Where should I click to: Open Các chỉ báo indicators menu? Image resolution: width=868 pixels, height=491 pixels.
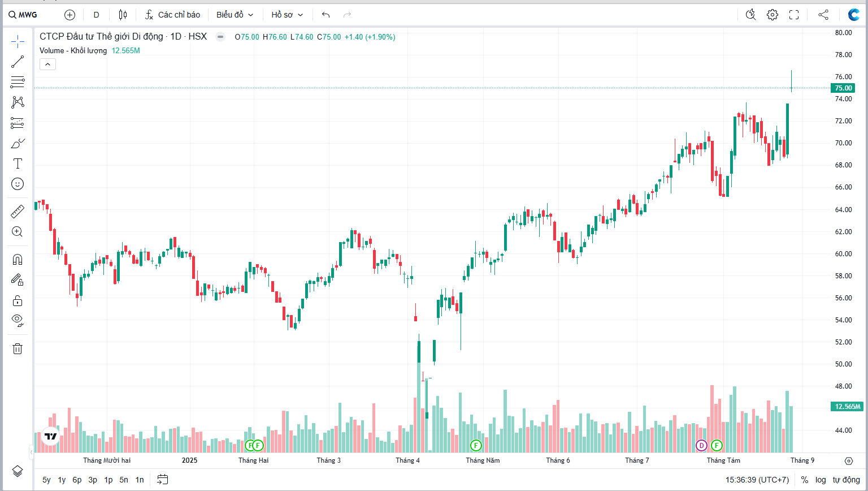(x=172, y=15)
